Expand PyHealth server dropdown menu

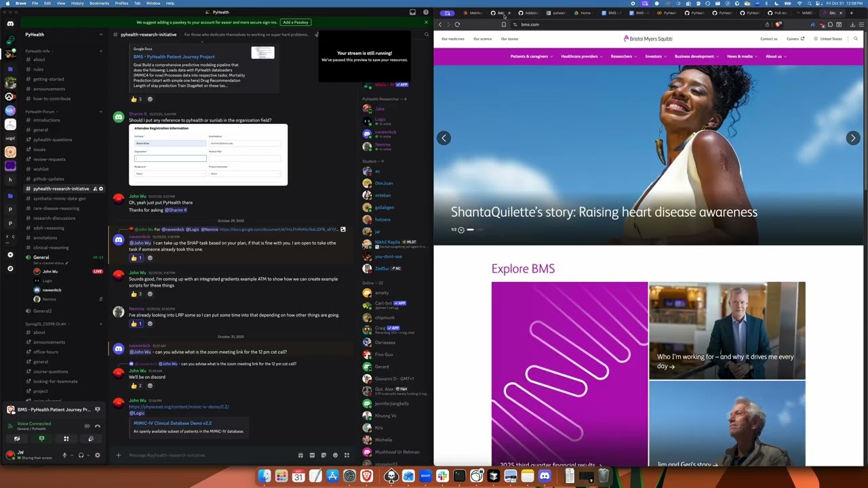pos(100,35)
